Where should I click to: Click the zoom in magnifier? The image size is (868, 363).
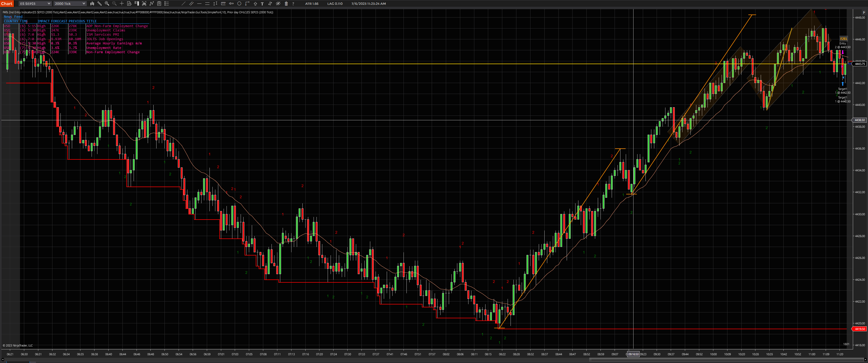point(107,4)
